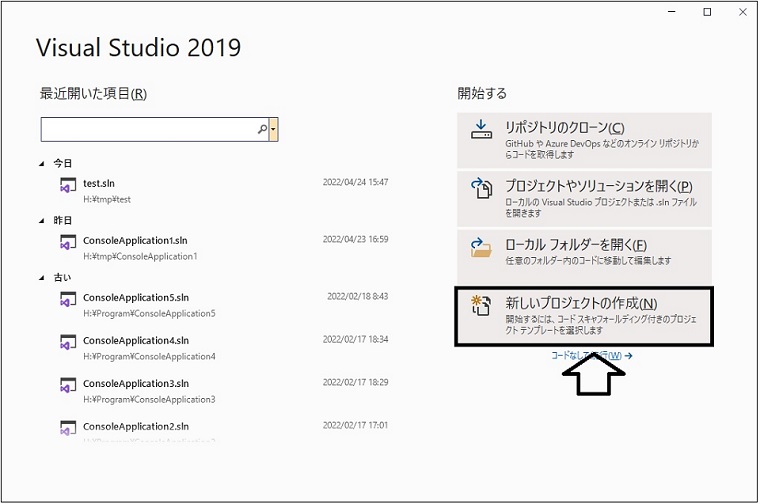Screen dimensions: 760x504
Task: Click the Open Project or Solution icon
Action: [x=482, y=189]
